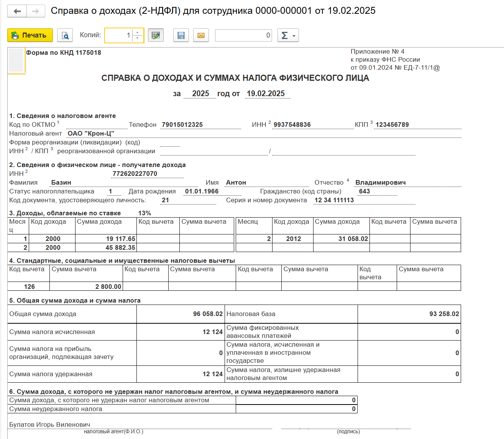
Task: Click the deduction amount 2 800.00
Action: [86, 287]
